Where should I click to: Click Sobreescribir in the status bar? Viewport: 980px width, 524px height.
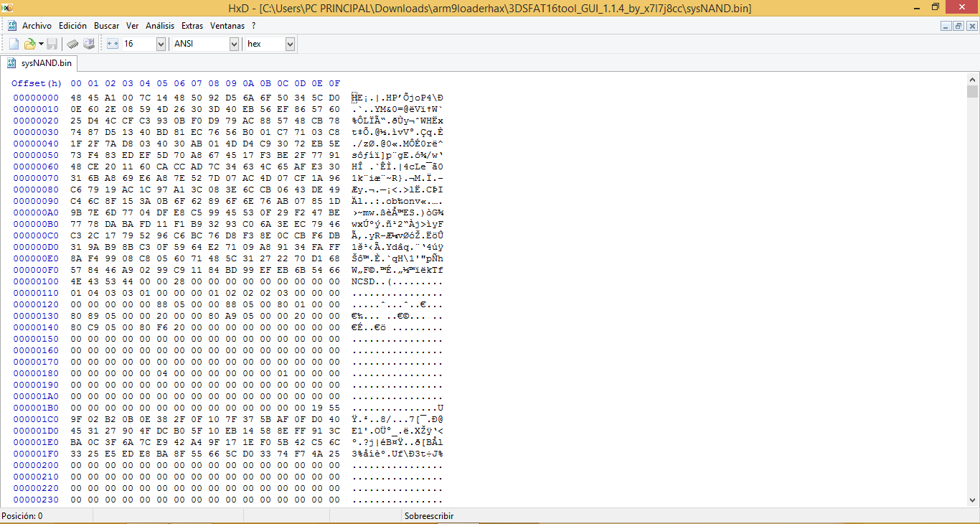click(x=429, y=516)
